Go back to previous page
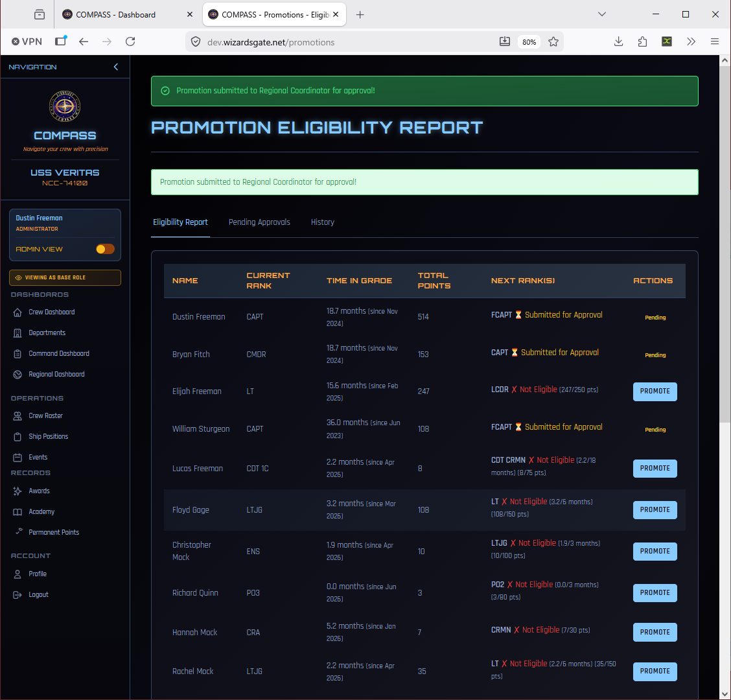Image resolution: width=731 pixels, height=700 pixels. (x=84, y=41)
